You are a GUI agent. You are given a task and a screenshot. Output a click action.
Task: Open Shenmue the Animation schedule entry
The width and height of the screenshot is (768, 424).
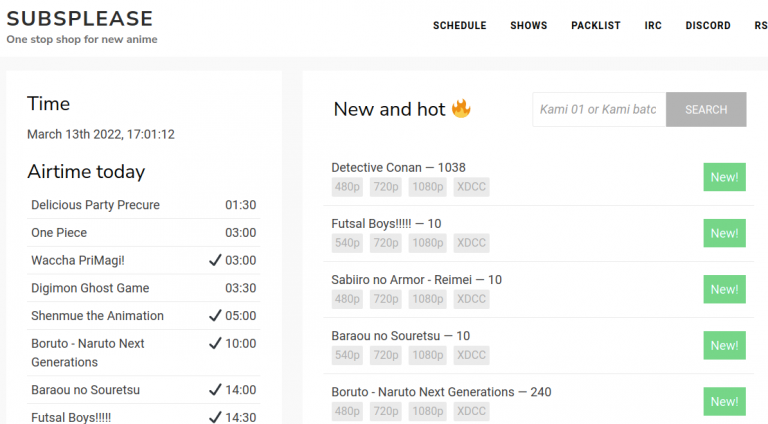pos(97,316)
